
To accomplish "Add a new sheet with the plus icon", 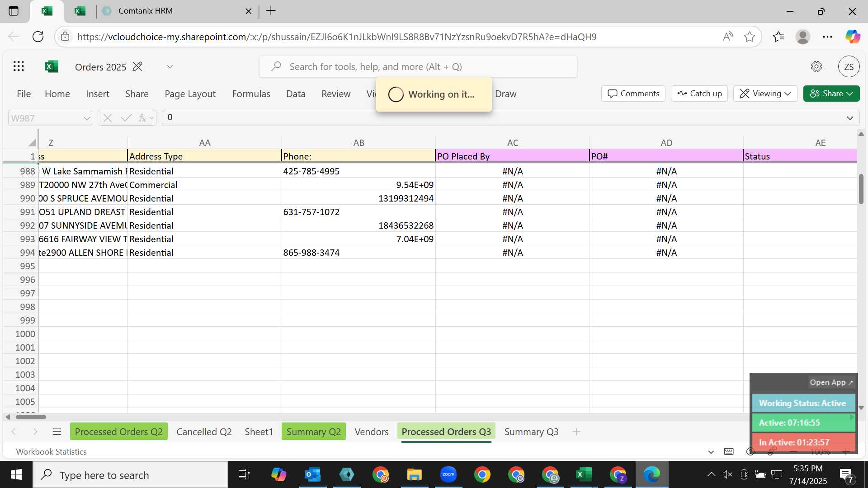I will [x=576, y=432].
